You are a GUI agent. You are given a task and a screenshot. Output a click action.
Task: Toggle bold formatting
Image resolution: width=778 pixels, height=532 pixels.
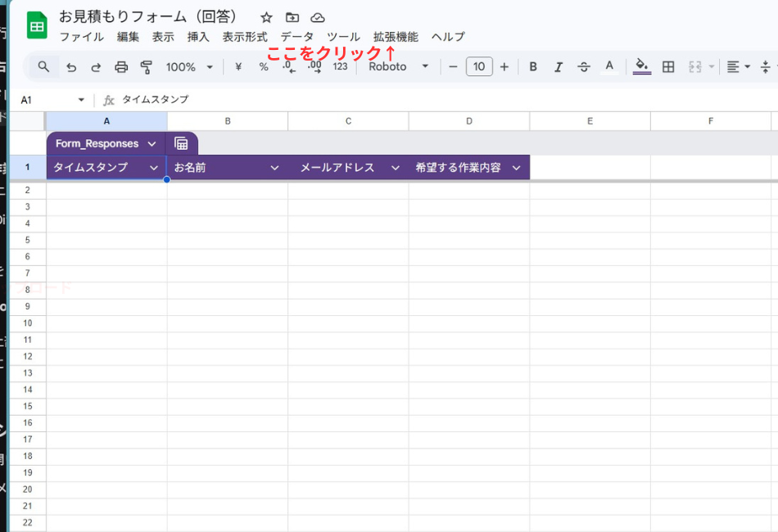533,67
